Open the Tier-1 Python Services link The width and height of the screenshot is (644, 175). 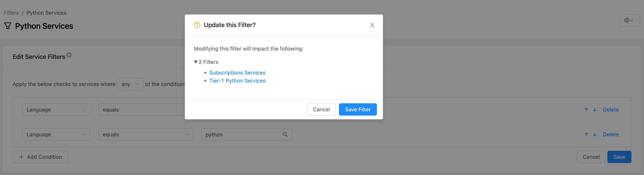[x=237, y=81]
